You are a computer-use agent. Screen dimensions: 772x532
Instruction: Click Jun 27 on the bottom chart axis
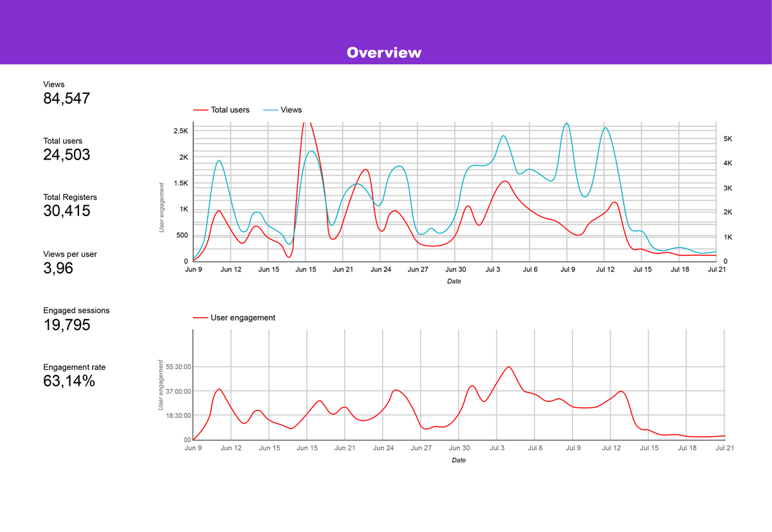[421, 448]
